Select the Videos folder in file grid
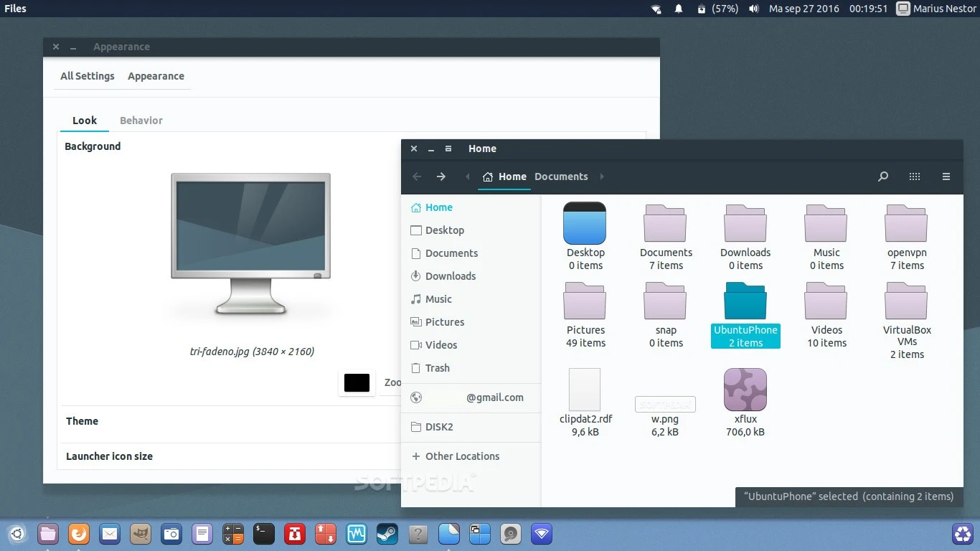 point(826,301)
